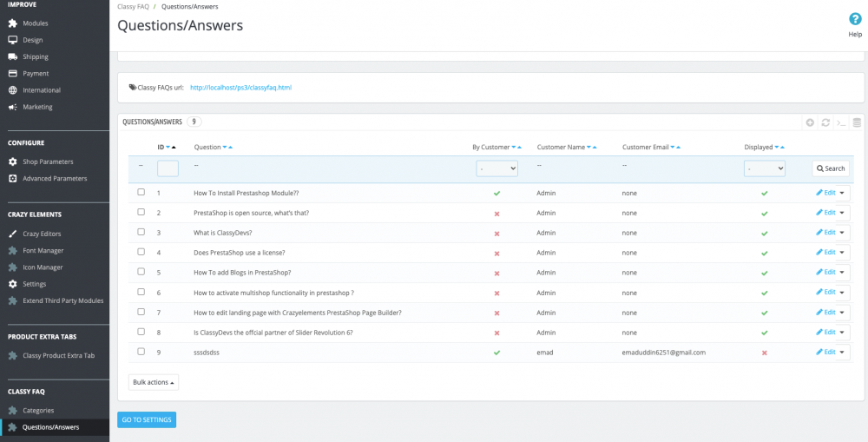Toggle Displayed green check for question 2

coord(765,214)
